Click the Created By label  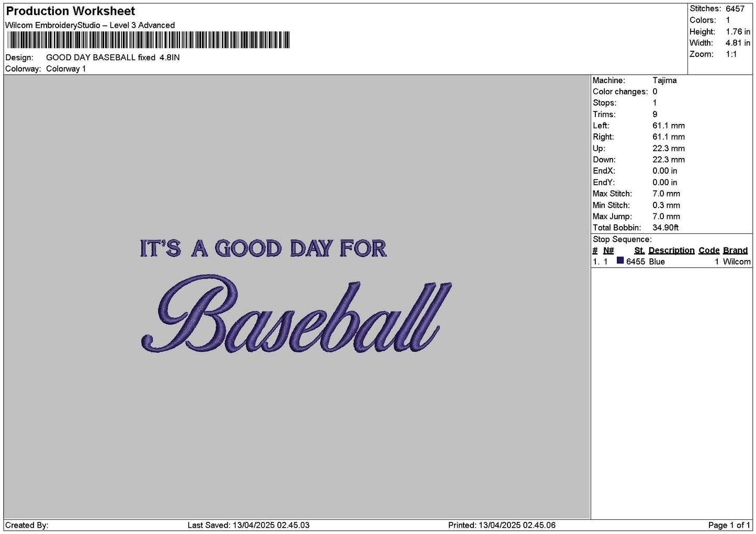[x=27, y=525]
